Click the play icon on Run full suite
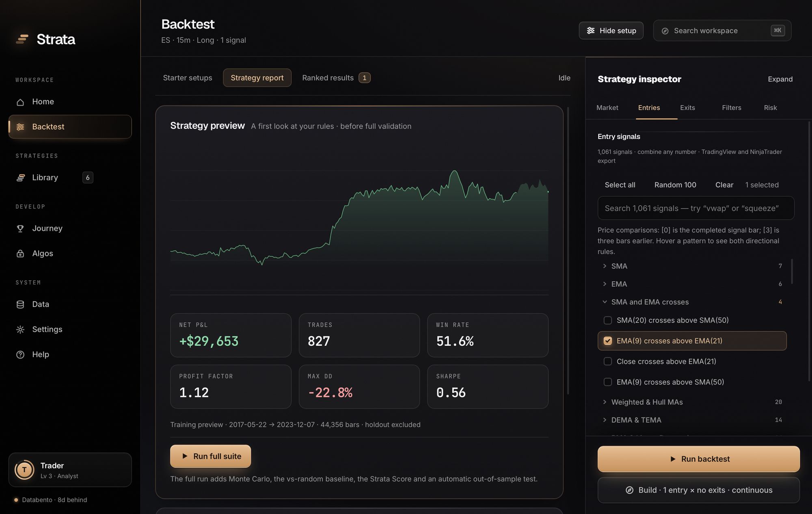This screenshot has height=514, width=812. 185,456
